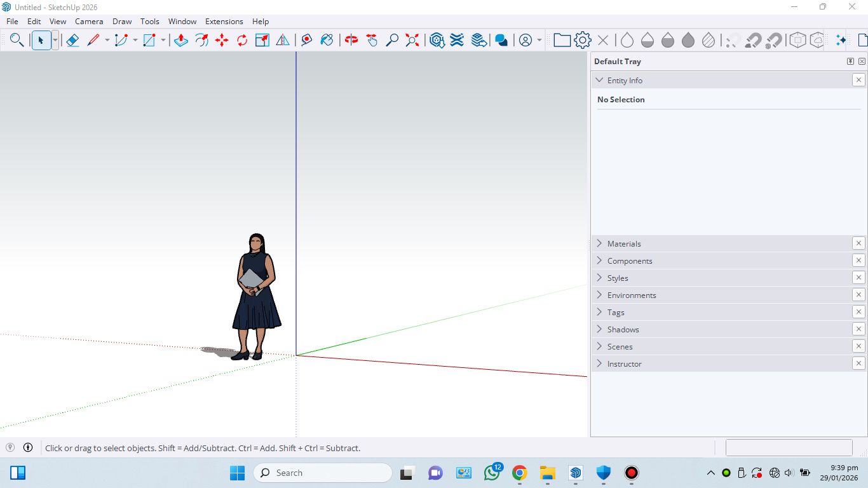Click the woman figure in the viewport

click(256, 297)
